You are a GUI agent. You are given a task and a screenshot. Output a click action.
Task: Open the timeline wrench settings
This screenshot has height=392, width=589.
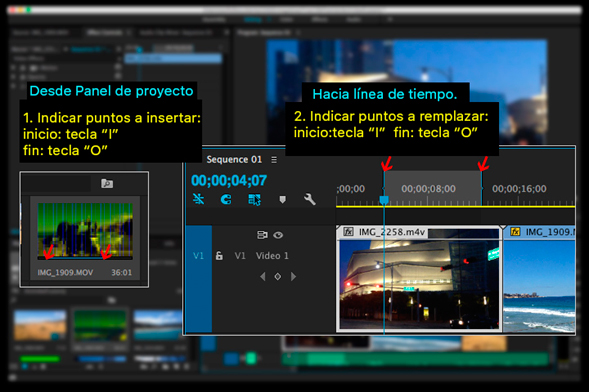coord(310,199)
